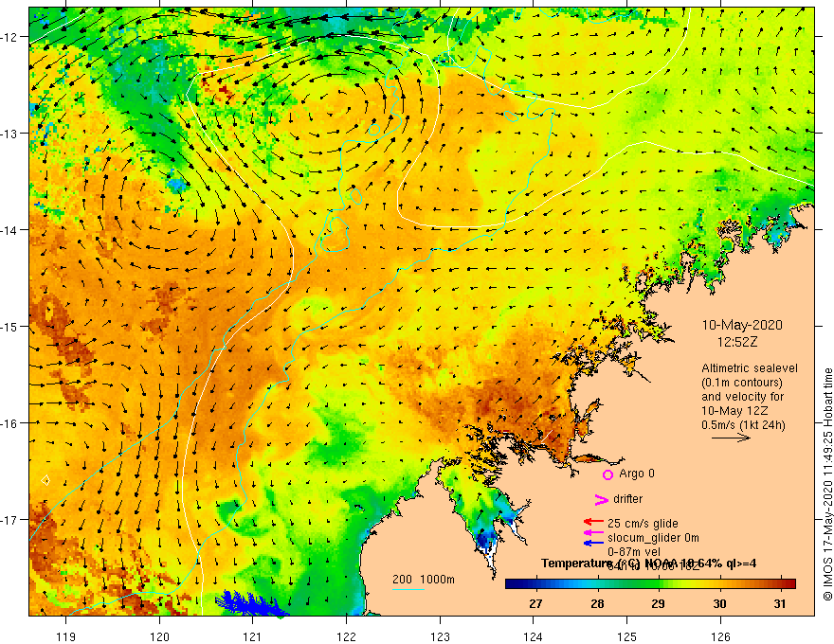Click the 0.5m/s (1kt 24h) scale label
The height and width of the screenshot is (644, 834).
[744, 424]
